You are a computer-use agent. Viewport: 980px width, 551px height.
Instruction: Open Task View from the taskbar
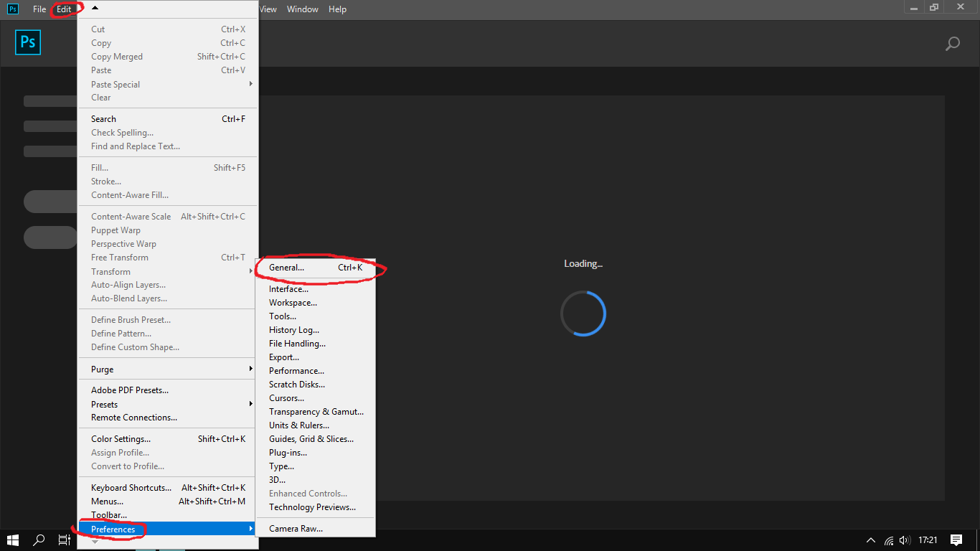point(64,540)
